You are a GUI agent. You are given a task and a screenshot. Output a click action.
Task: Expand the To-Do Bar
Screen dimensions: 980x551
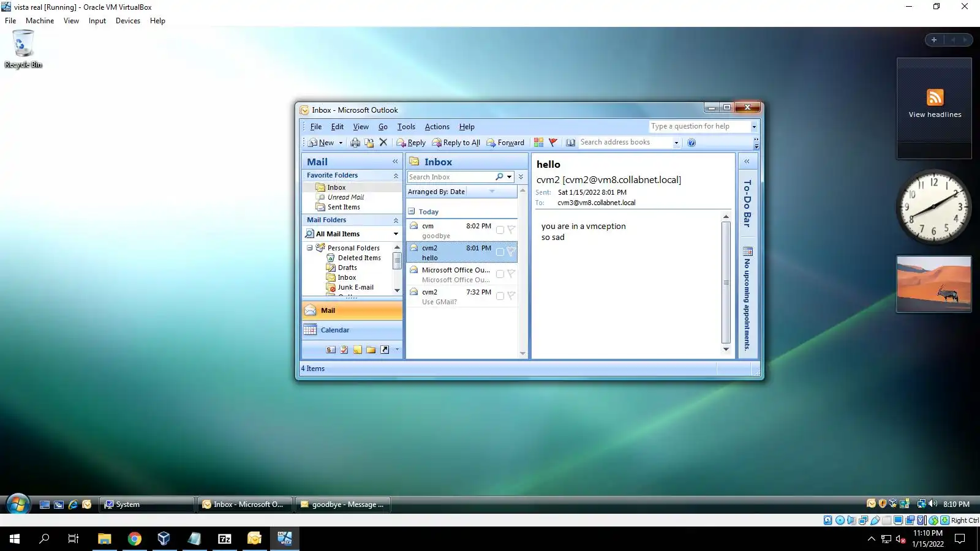pos(747,162)
